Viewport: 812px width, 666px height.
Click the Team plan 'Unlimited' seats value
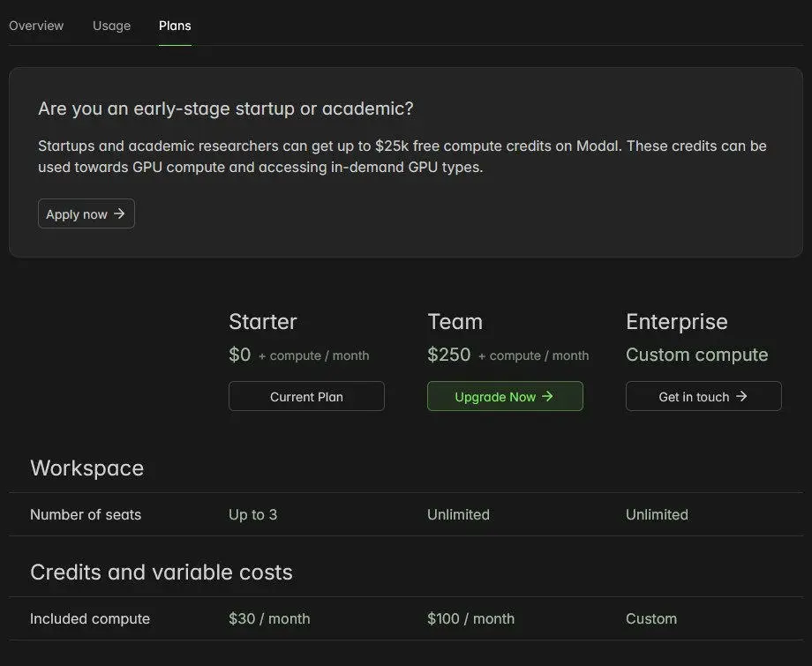458,515
